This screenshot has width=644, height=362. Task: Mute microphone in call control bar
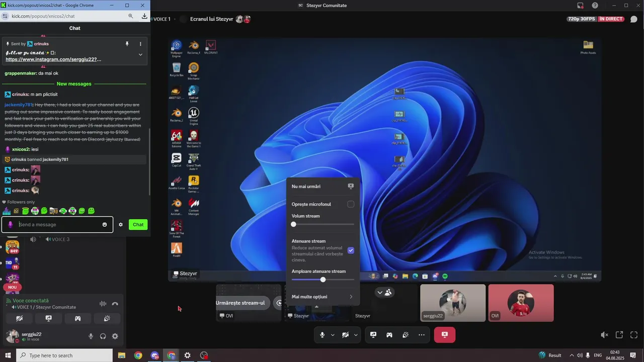[323, 335]
